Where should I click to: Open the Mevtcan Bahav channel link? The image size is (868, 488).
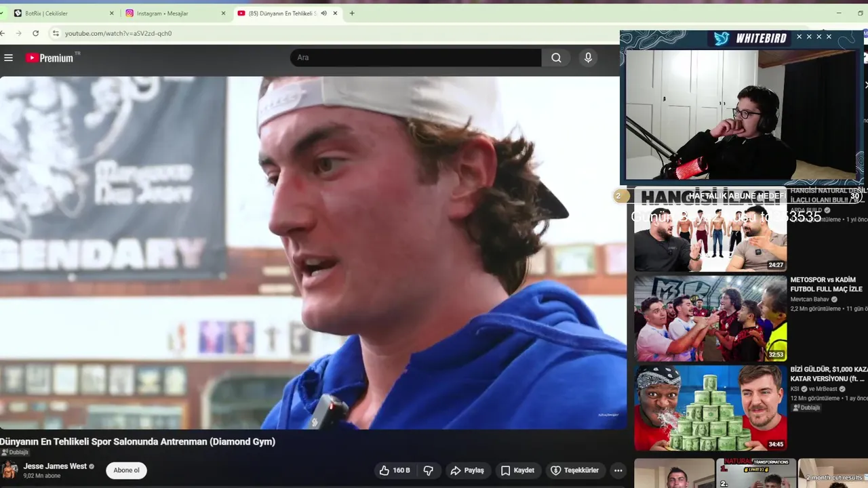pos(810,299)
